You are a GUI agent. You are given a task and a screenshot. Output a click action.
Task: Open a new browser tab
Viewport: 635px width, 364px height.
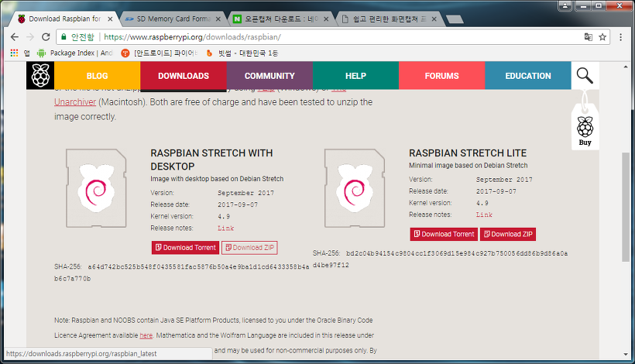click(x=455, y=19)
